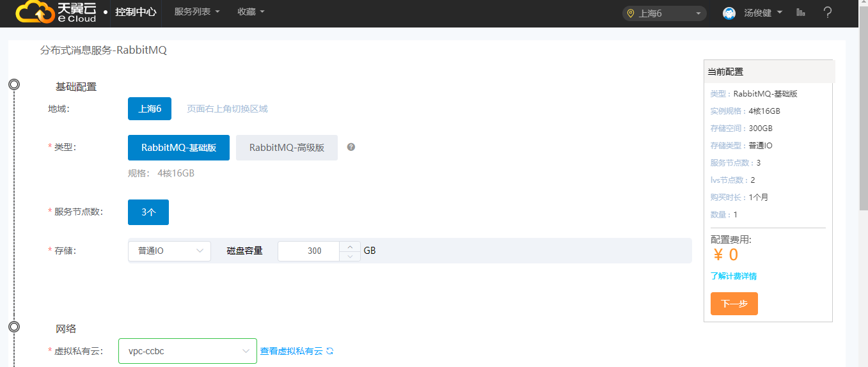
Task: Click the 查看虚拟私有云 link
Action: (291, 351)
